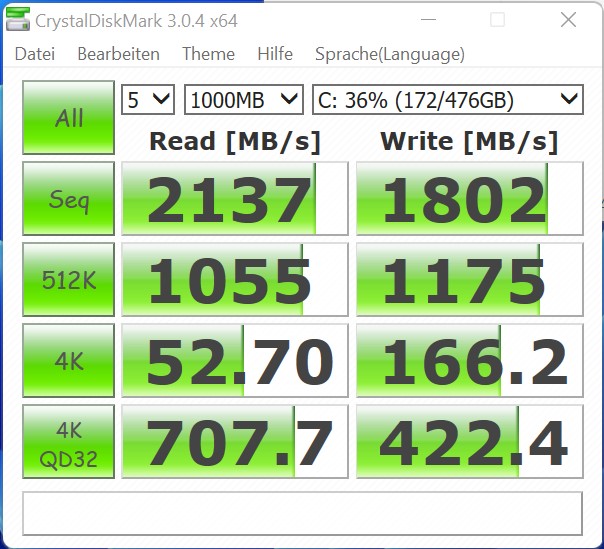
Task: Start the 4K QD32 benchmark test
Action: point(69,442)
